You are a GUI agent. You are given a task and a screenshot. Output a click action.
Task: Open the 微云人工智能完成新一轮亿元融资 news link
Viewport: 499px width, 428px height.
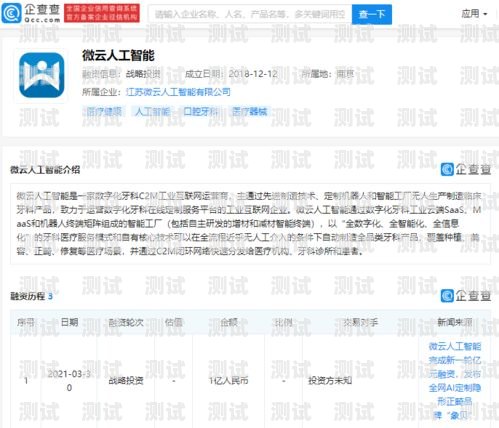click(455, 380)
